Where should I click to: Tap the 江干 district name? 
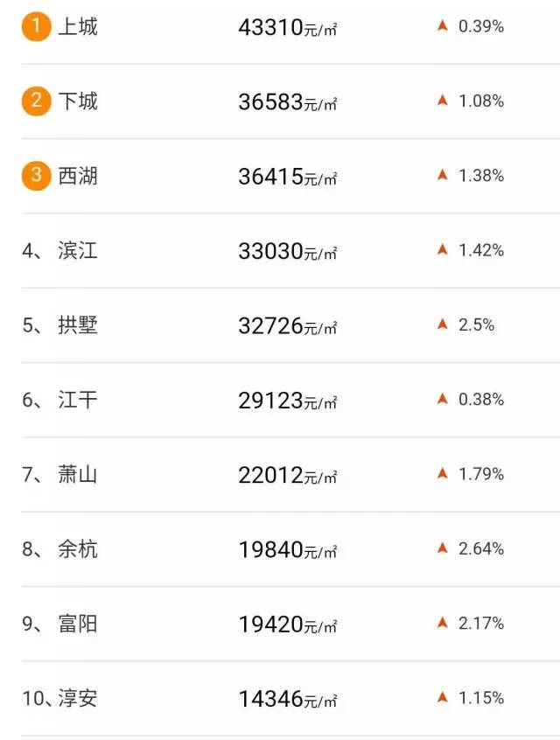coord(78,400)
